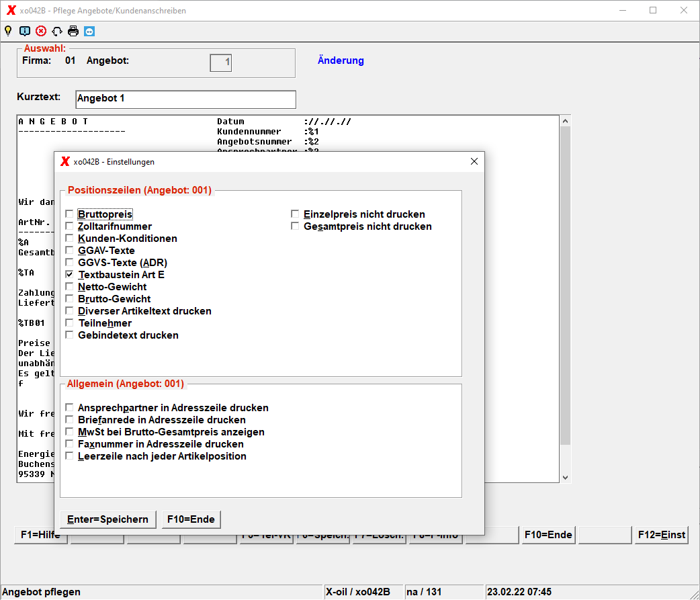Save settings with Enter=Speichern button
Viewport: 700px width, 600px height.
(x=108, y=519)
